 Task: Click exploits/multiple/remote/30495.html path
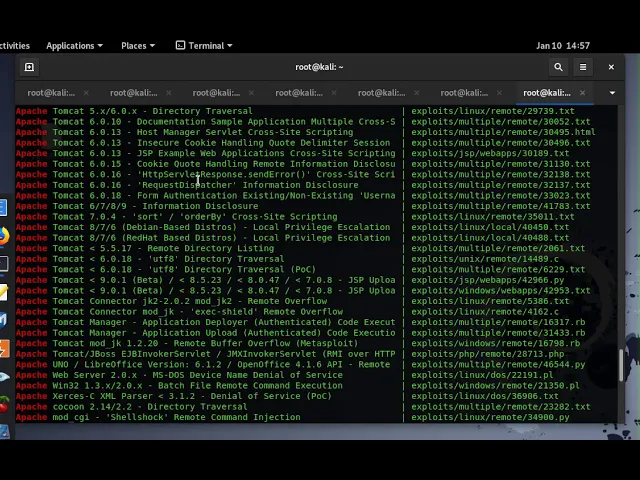[503, 132]
